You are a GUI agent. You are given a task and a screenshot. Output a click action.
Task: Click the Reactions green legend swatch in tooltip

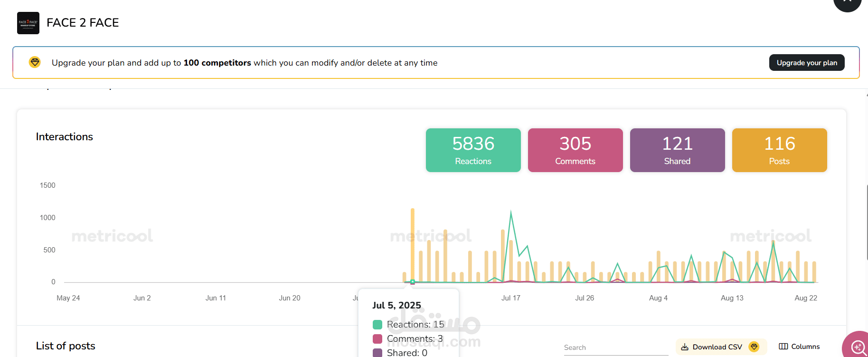(x=377, y=325)
